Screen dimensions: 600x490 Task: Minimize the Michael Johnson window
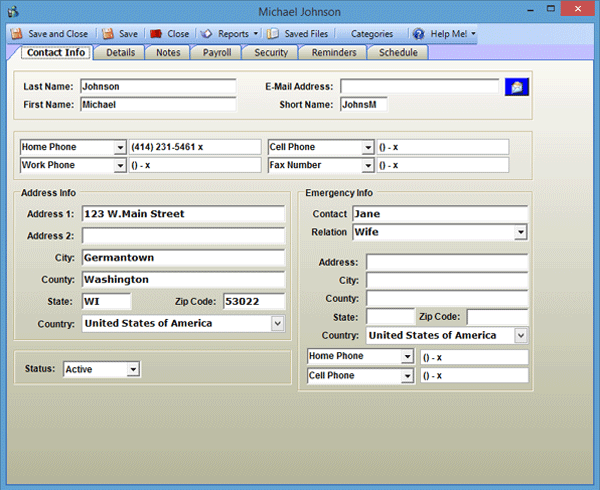(531, 9)
